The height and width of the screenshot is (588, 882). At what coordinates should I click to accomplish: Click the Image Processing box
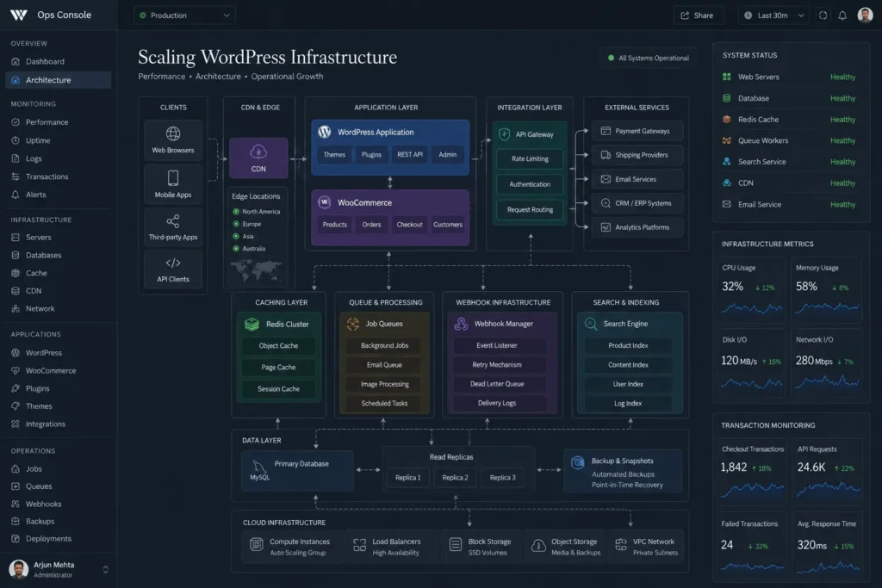[x=385, y=384]
